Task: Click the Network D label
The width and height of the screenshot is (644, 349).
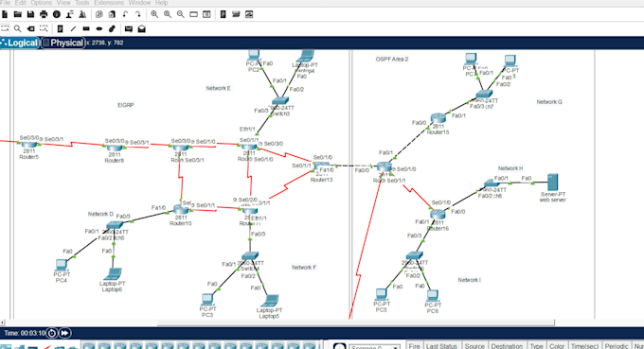Action: click(x=100, y=214)
